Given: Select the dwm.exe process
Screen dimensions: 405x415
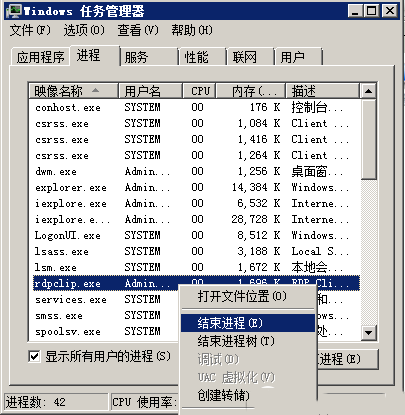Looking at the screenshot, I should click(x=196, y=171).
